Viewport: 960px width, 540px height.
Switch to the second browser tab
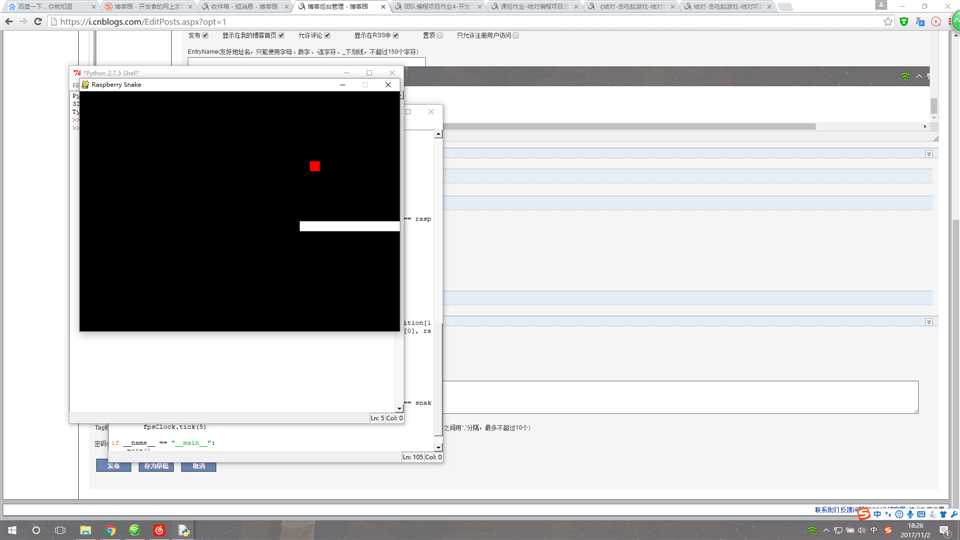(x=147, y=6)
